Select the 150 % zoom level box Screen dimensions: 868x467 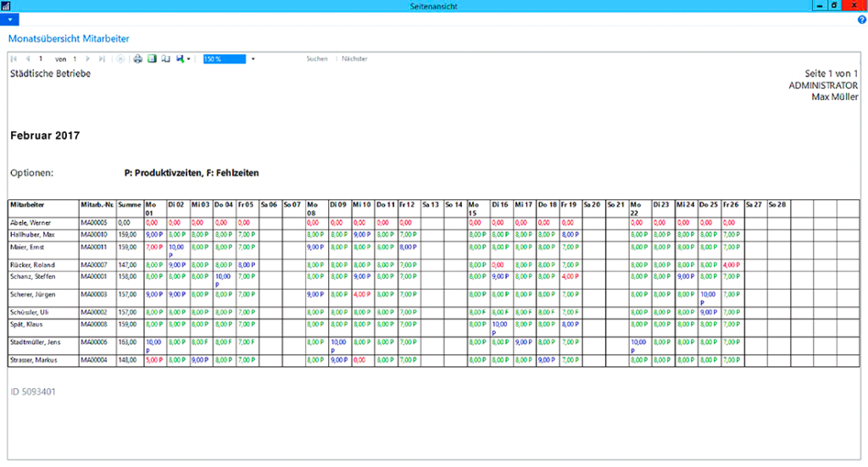pos(224,59)
